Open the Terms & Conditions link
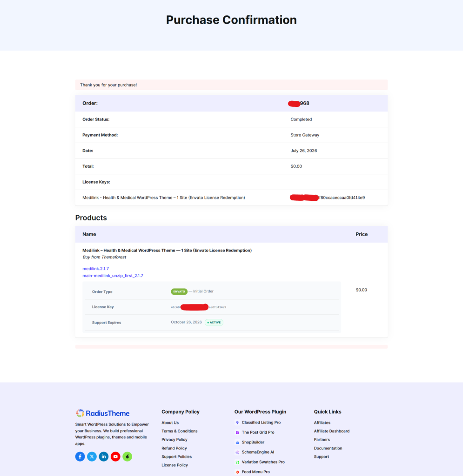463x476 pixels. click(180, 431)
